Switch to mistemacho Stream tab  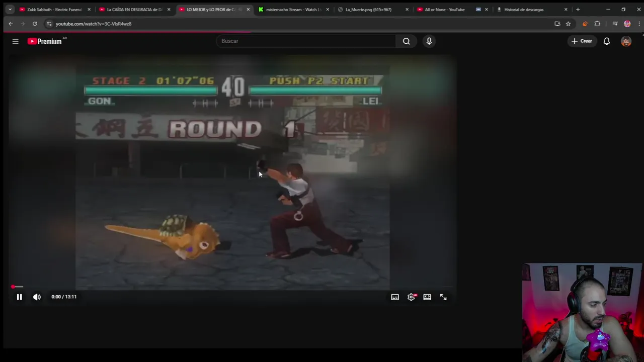pos(293,10)
